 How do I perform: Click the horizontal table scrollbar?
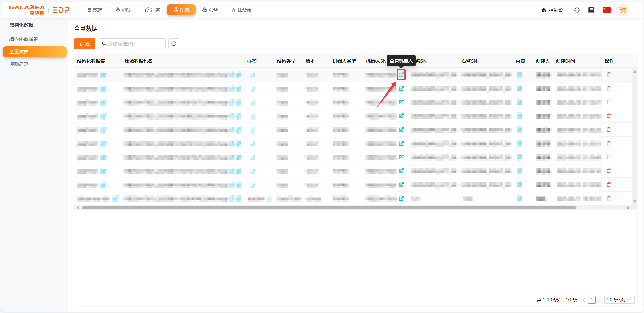[x=329, y=208]
